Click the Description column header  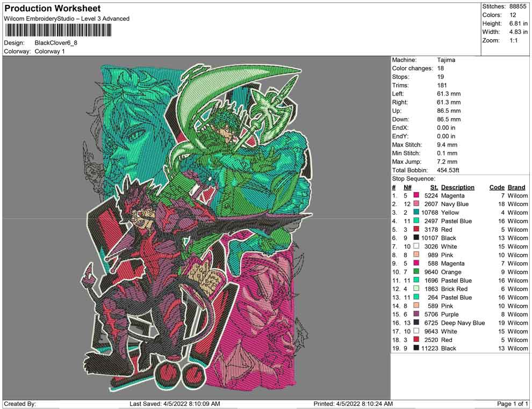tap(458, 187)
